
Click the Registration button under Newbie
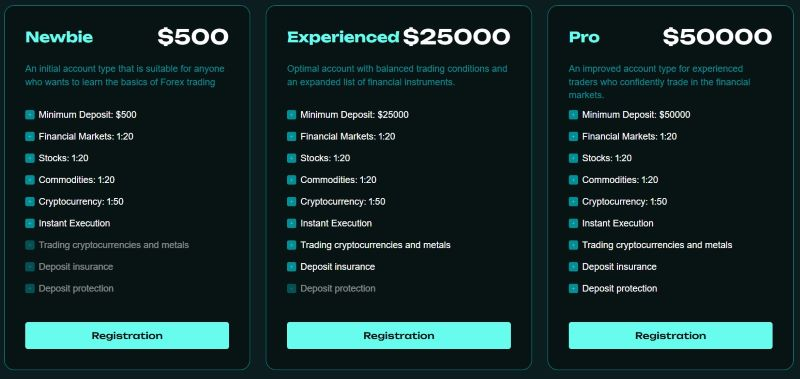[127, 335]
